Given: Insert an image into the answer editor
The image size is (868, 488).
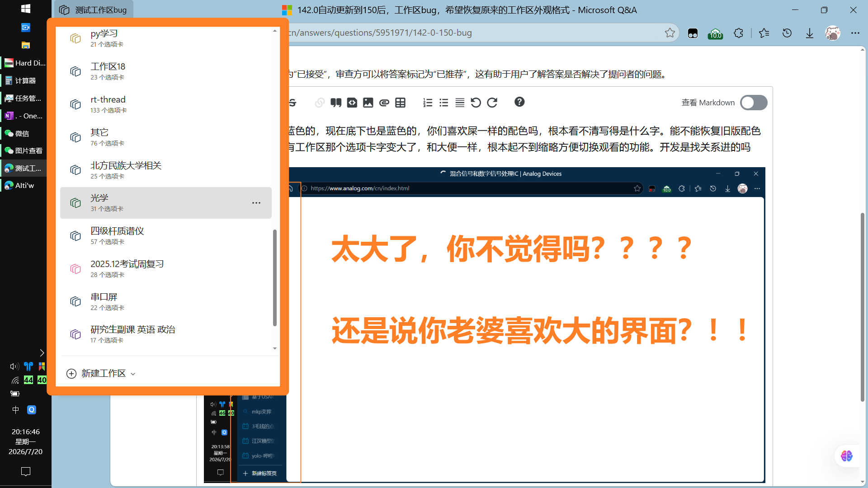Looking at the screenshot, I should click(x=368, y=103).
